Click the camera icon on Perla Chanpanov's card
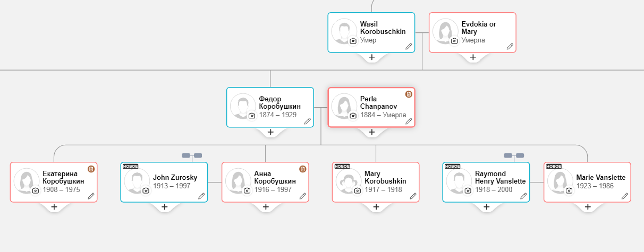The image size is (644, 252). (353, 116)
